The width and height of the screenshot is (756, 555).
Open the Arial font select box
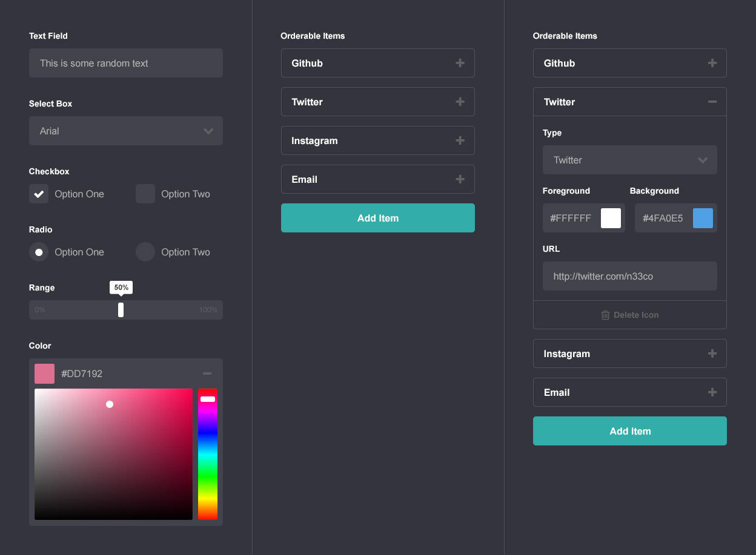tap(125, 131)
